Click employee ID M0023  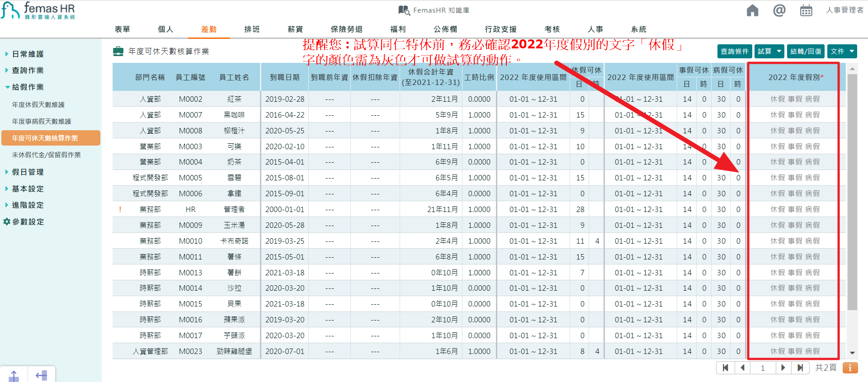point(190,351)
